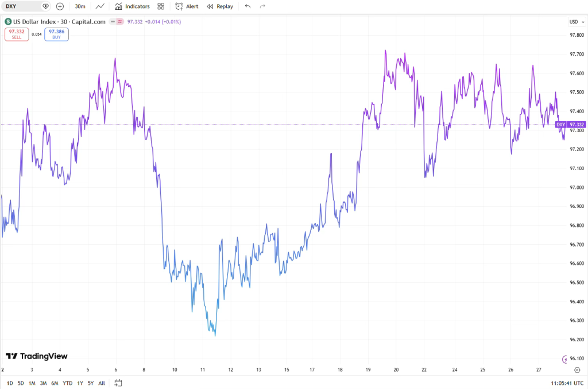
Task: Create a new Alert
Action: pos(187,6)
